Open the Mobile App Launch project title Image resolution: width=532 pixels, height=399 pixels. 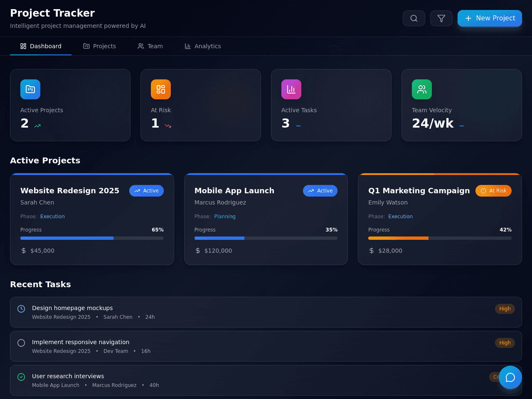pos(234,191)
